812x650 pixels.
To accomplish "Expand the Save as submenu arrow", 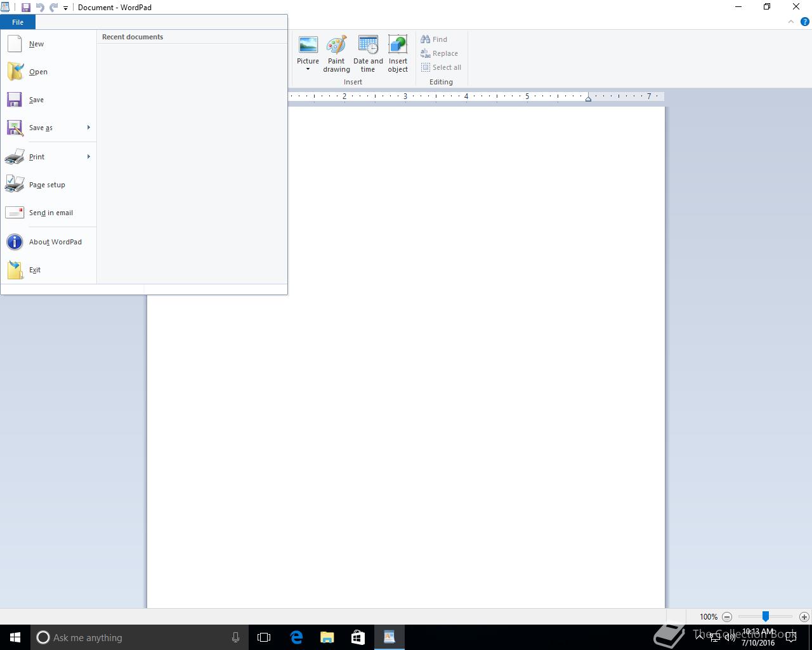I will [88, 128].
